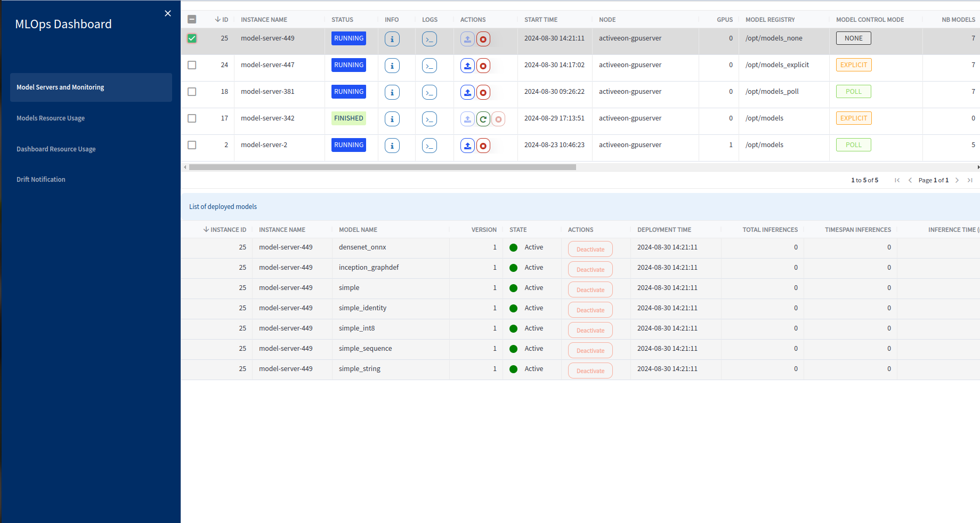Click NONE control mode badge
This screenshot has height=523, width=980.
pos(854,38)
